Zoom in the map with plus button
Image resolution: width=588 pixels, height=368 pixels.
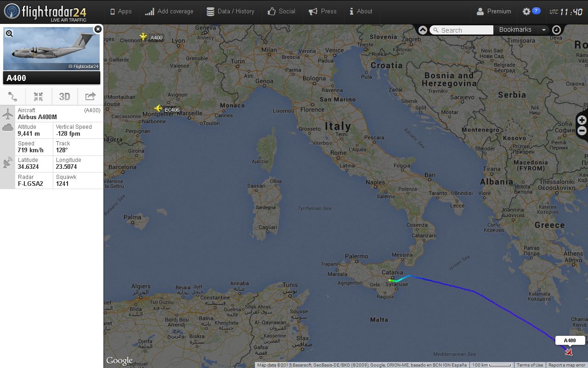tap(582, 120)
